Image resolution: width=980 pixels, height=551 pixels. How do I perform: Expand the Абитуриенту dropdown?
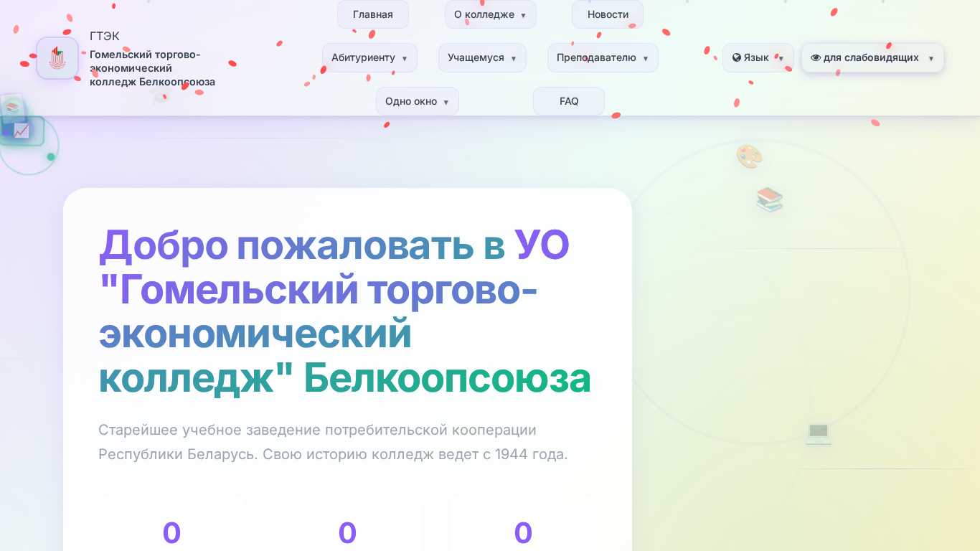click(x=369, y=57)
